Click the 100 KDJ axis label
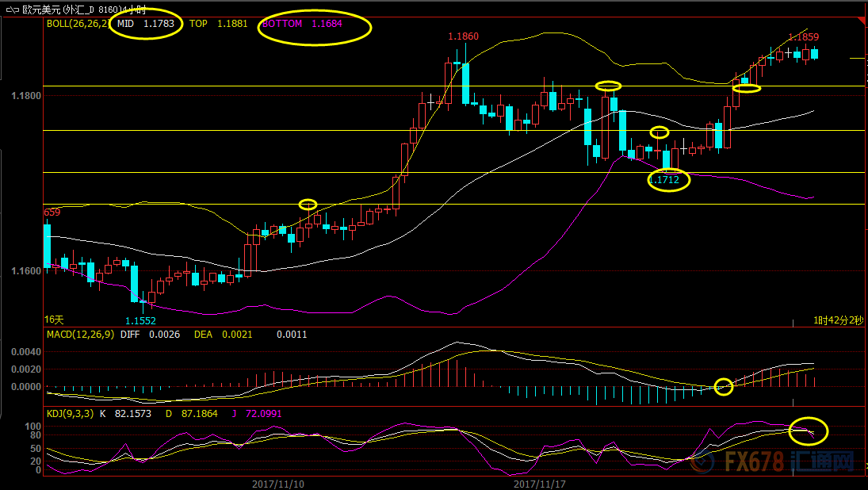Image resolution: width=868 pixels, height=490 pixels. pos(34,427)
